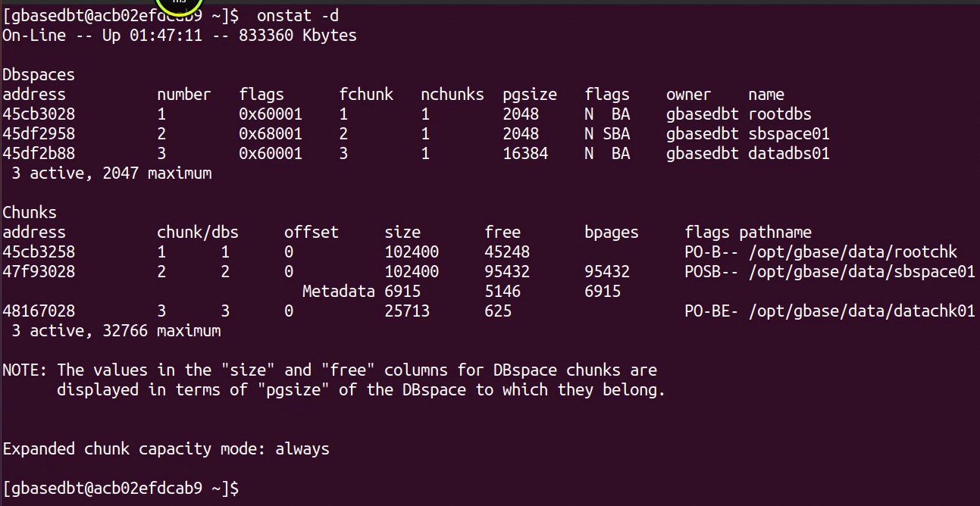Screen dimensions: 980x506
Task: Click the free value 45248
Action: 507,252
